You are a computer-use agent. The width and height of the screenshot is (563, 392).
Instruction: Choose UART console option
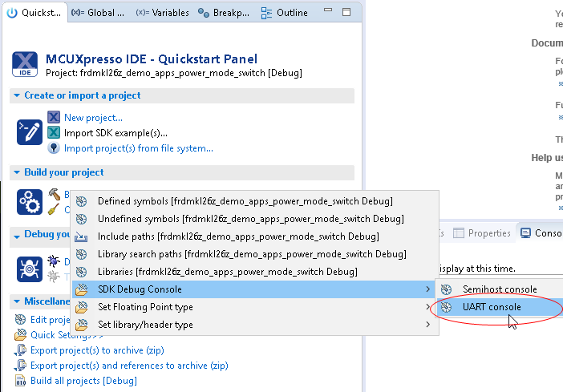point(500,307)
